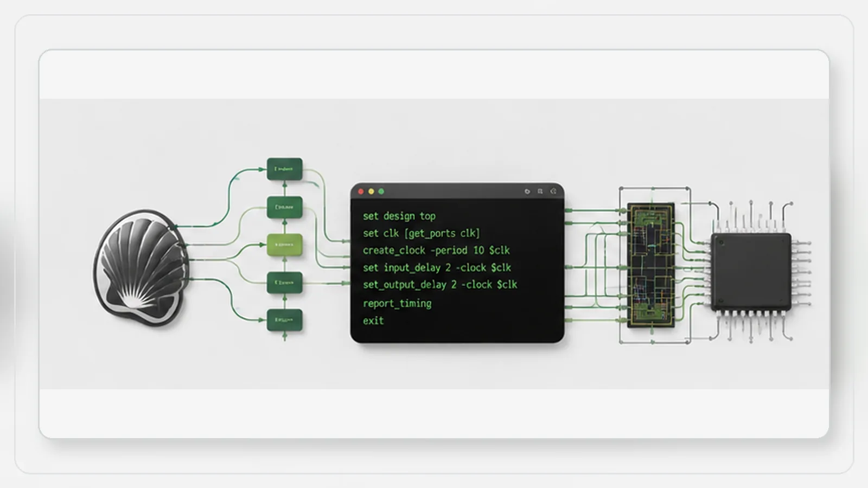Click the seashell logo graphic

142,268
